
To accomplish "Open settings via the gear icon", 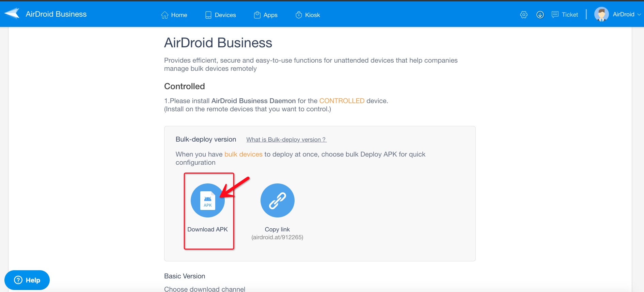I will pyautogui.click(x=524, y=15).
